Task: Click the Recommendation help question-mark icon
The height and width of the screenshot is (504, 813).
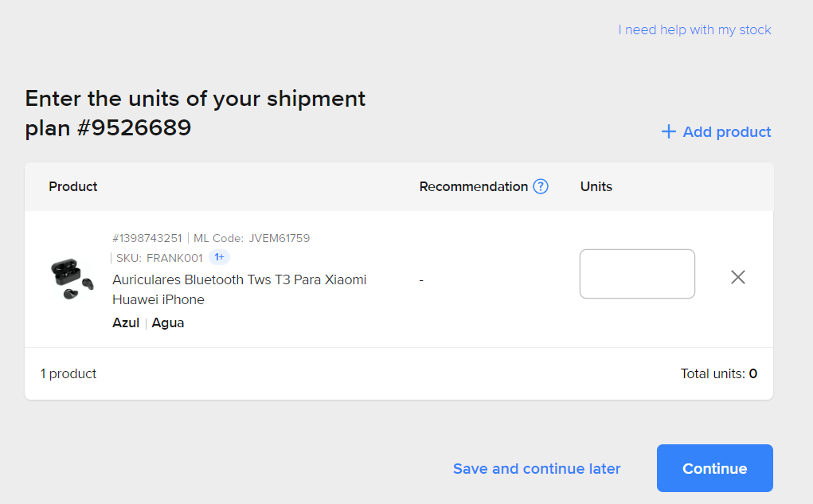Action: (541, 186)
